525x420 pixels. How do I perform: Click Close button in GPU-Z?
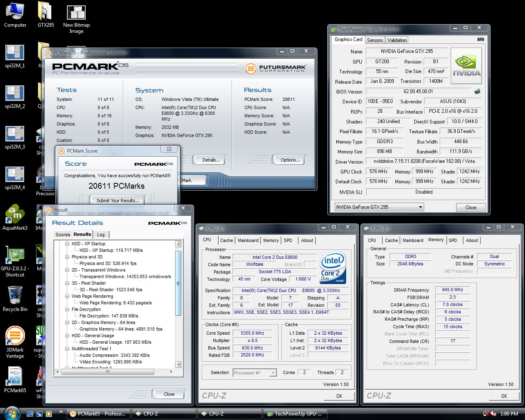471,208
